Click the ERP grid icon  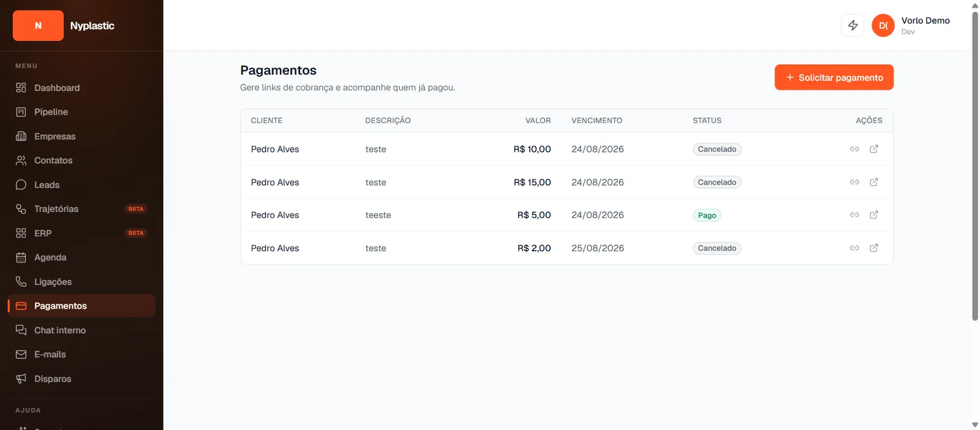(21, 233)
